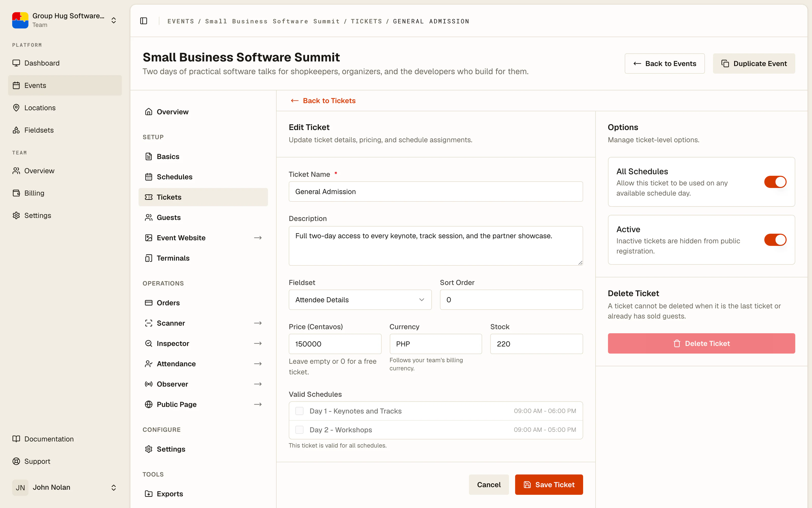
Task: Open Support page
Action: tap(65, 461)
